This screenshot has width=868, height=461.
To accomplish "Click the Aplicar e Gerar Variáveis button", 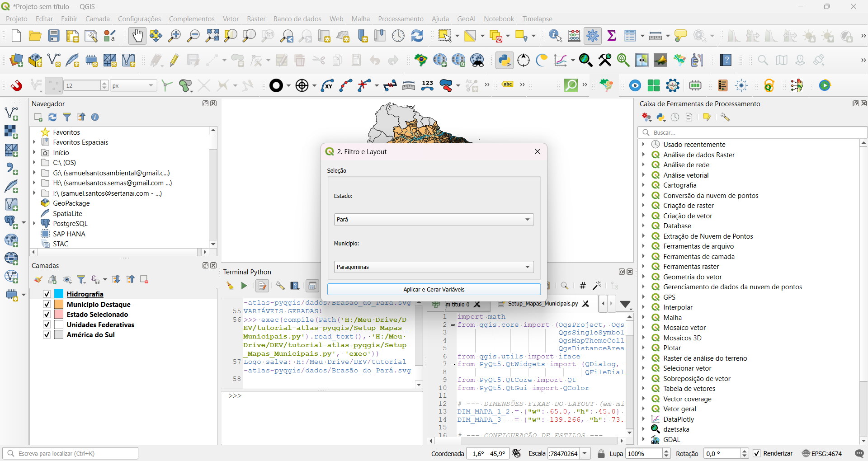I will pos(434,290).
